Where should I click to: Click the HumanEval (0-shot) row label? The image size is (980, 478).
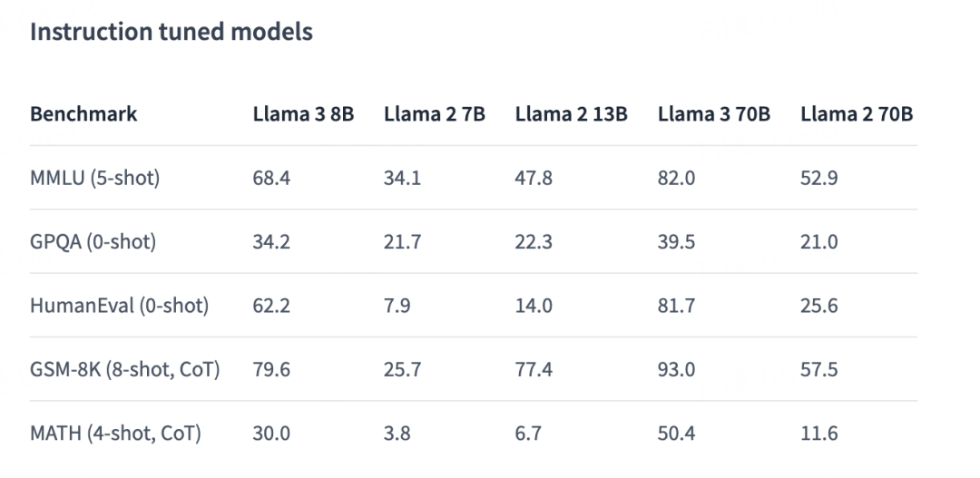point(119,306)
